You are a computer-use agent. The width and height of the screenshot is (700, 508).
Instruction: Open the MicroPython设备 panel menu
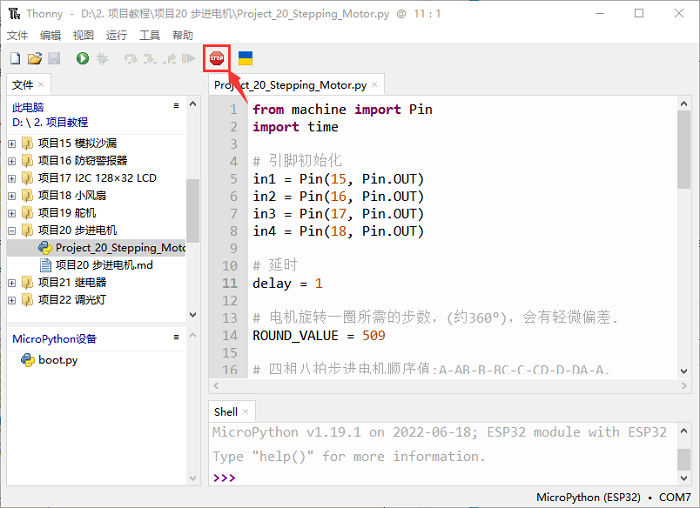click(x=176, y=337)
